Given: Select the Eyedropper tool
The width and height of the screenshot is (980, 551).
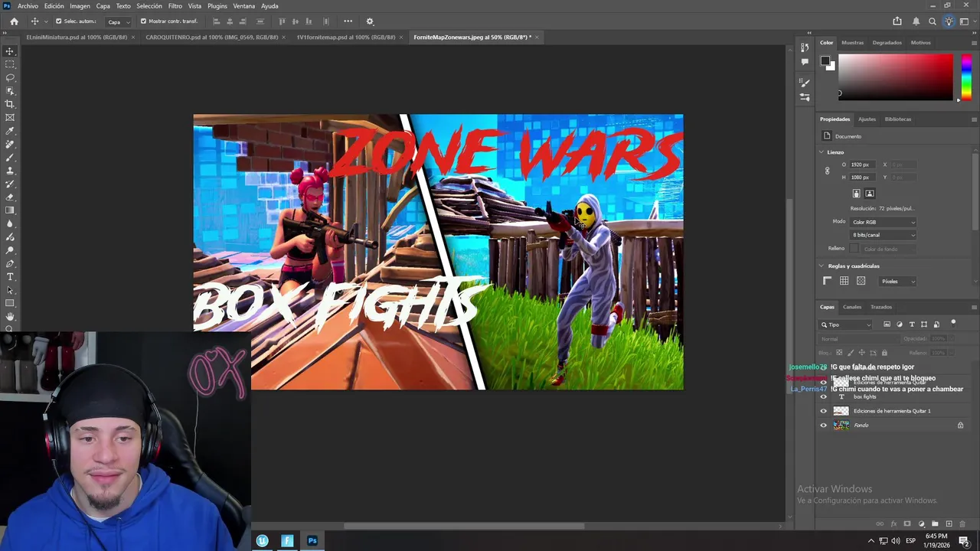Looking at the screenshot, I should [x=10, y=131].
